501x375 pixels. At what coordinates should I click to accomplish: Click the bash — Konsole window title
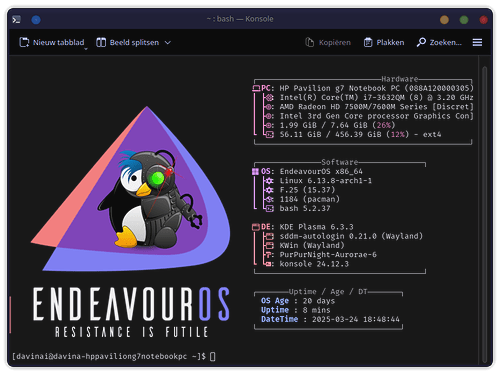tap(240, 19)
